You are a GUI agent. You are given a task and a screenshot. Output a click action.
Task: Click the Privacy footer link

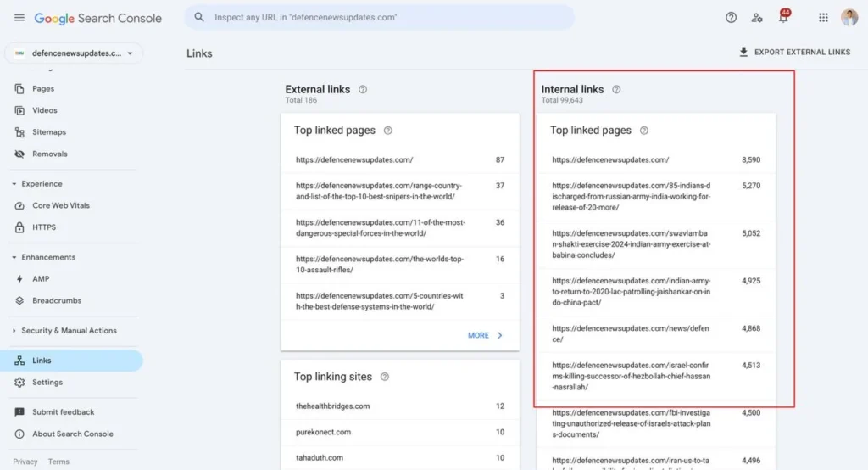coord(25,462)
